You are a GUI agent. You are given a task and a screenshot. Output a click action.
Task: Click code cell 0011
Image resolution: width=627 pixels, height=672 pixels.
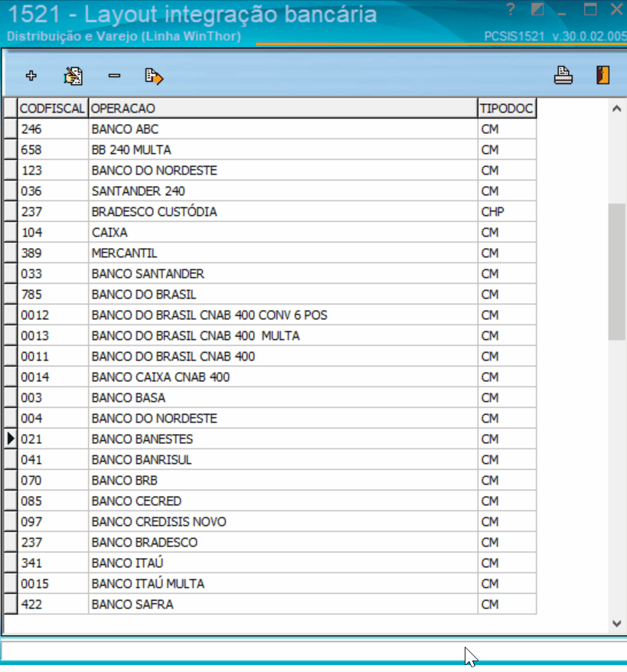[53, 356]
